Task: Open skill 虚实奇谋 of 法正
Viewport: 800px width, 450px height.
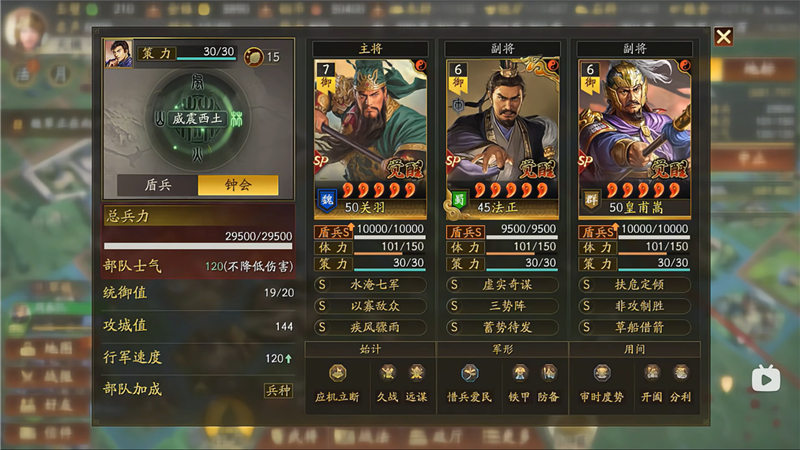Action: pos(502,285)
